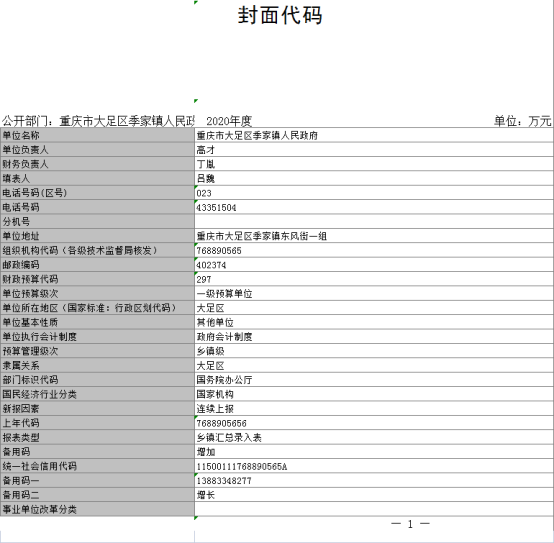The image size is (554, 543).
Task: Click the 单位名称 label cell
Action: coord(98,135)
